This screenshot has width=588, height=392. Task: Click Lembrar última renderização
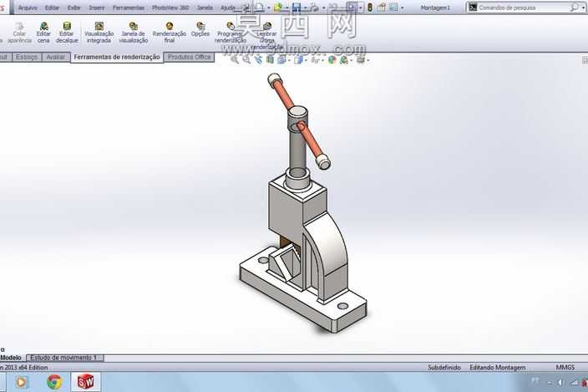267,36
